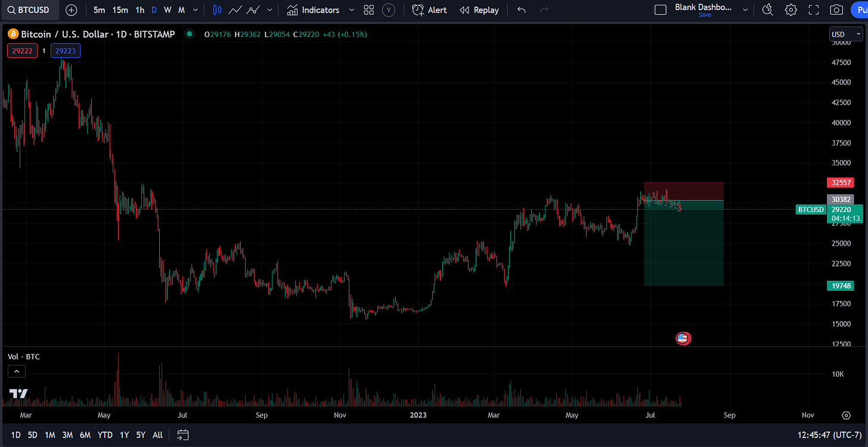
Task: Select the 1Y date range
Action: click(124, 435)
